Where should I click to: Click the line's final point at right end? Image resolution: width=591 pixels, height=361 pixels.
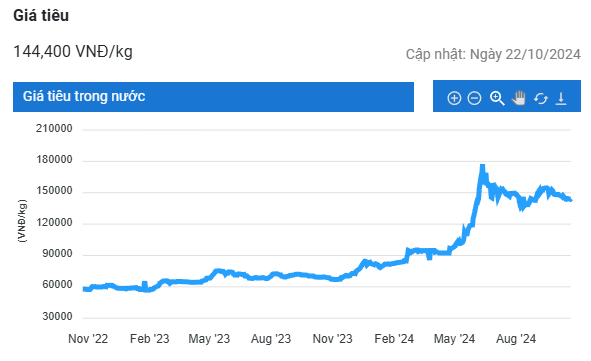point(570,200)
